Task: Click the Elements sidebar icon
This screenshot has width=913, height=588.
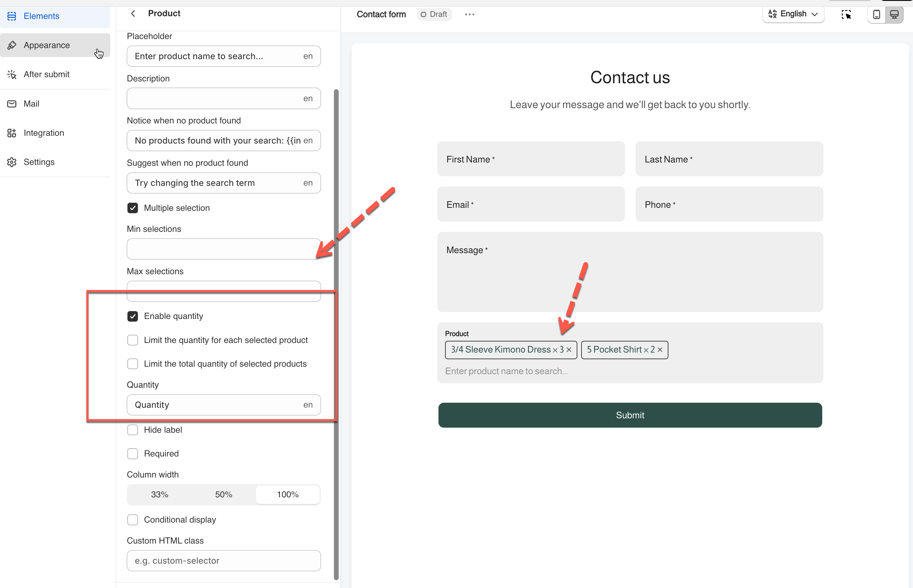Action: click(x=12, y=16)
